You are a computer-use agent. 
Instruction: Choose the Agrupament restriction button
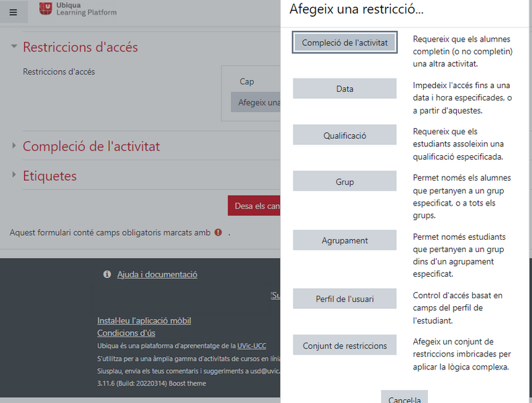pyautogui.click(x=345, y=240)
